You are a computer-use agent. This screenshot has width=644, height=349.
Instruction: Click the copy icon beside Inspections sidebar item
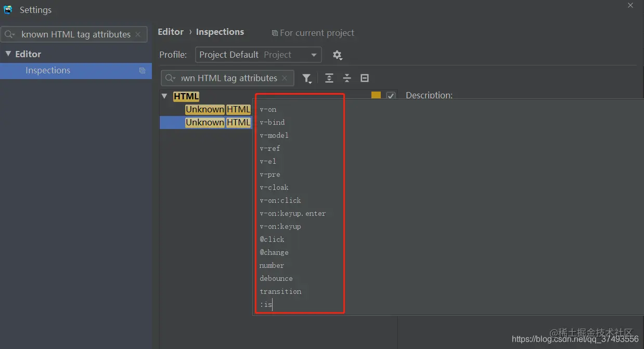pyautogui.click(x=142, y=71)
